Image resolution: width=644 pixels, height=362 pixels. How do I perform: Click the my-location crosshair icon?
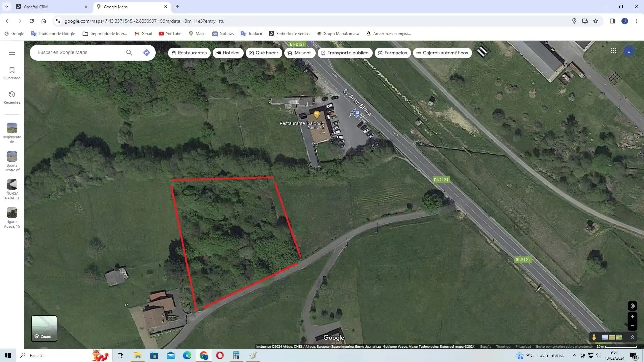[x=632, y=306]
